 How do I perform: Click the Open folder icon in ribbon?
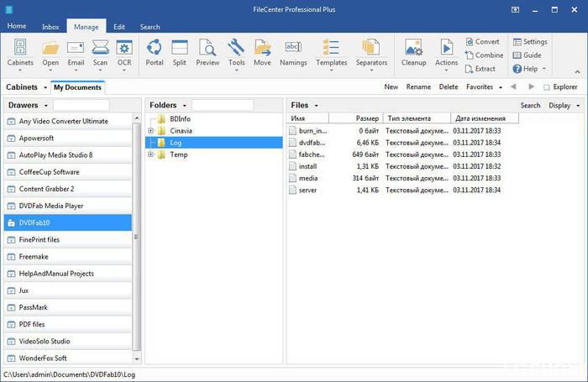[50, 55]
